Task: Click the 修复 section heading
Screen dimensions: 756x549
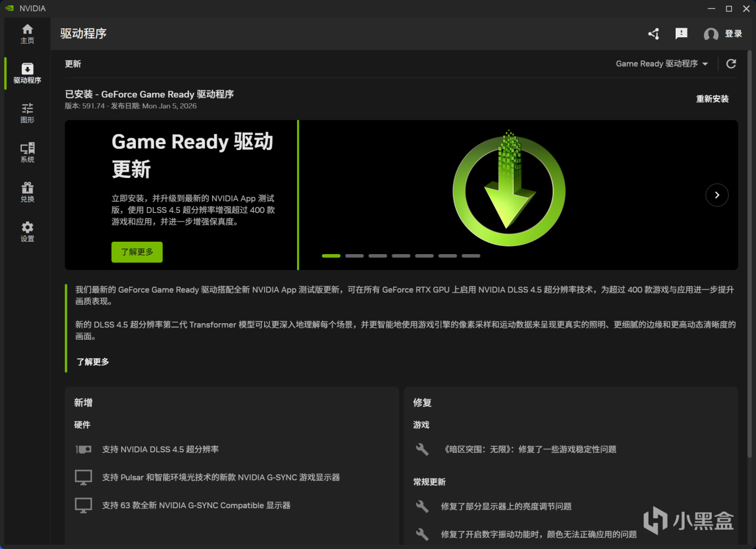Action: tap(422, 402)
